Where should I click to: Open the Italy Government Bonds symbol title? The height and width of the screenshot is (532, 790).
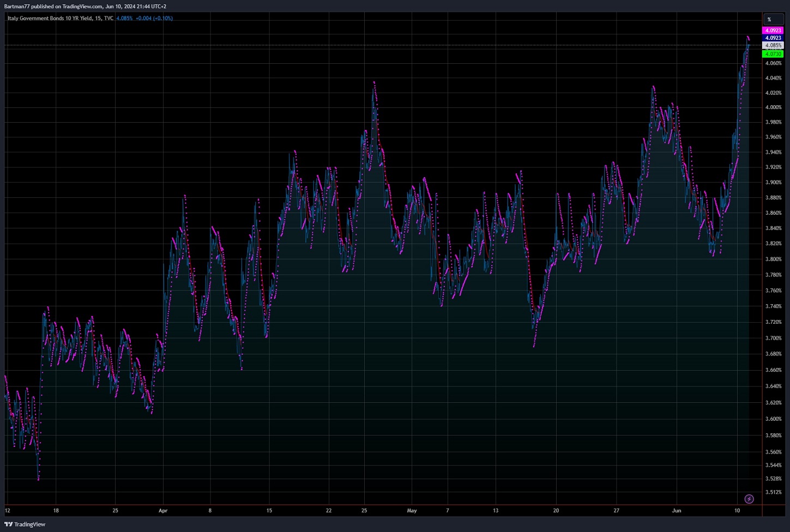(60, 19)
